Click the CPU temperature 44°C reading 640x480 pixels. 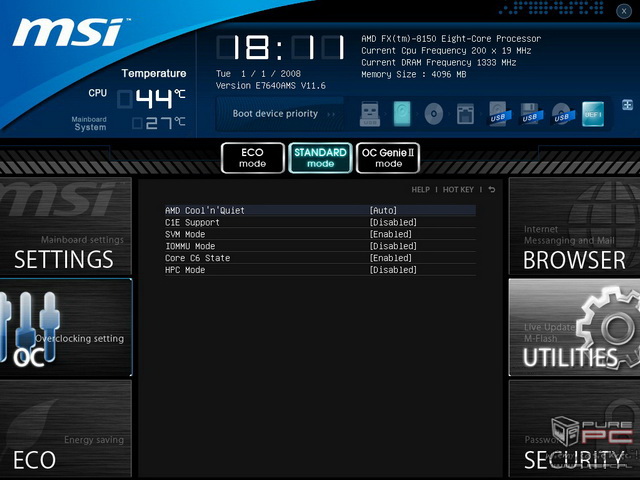point(152,99)
